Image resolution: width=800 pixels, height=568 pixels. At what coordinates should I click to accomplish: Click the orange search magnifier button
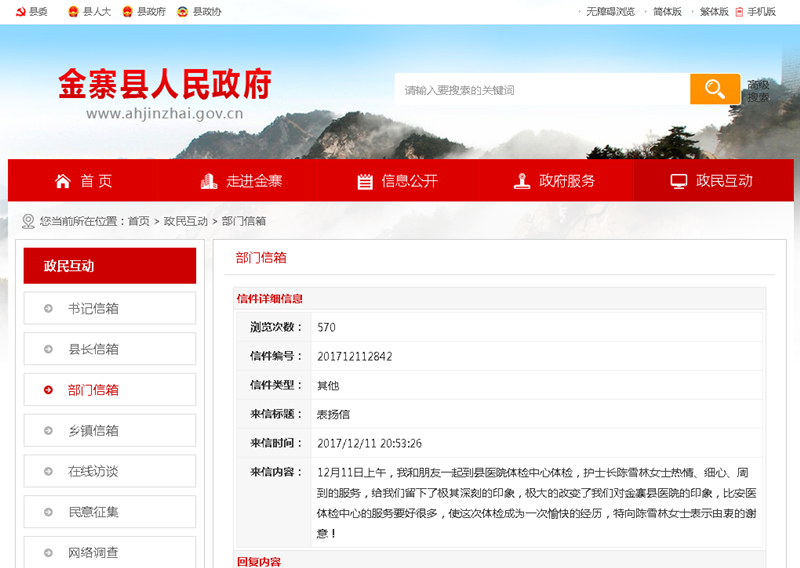(x=714, y=89)
